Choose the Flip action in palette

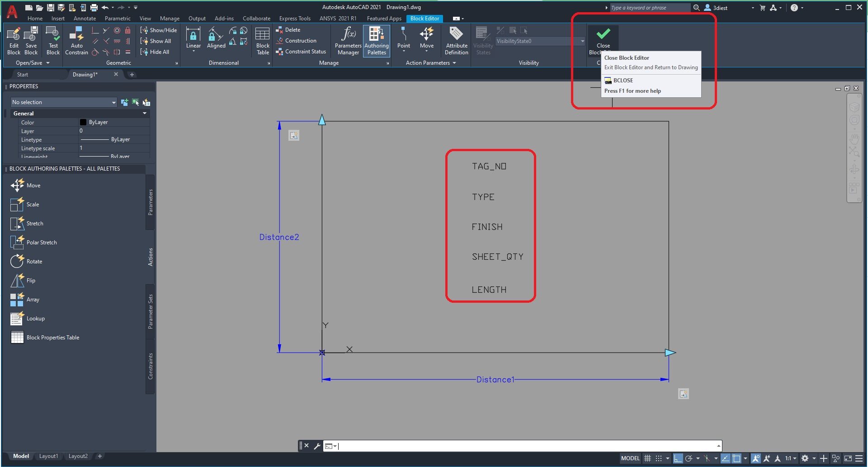coord(23,281)
